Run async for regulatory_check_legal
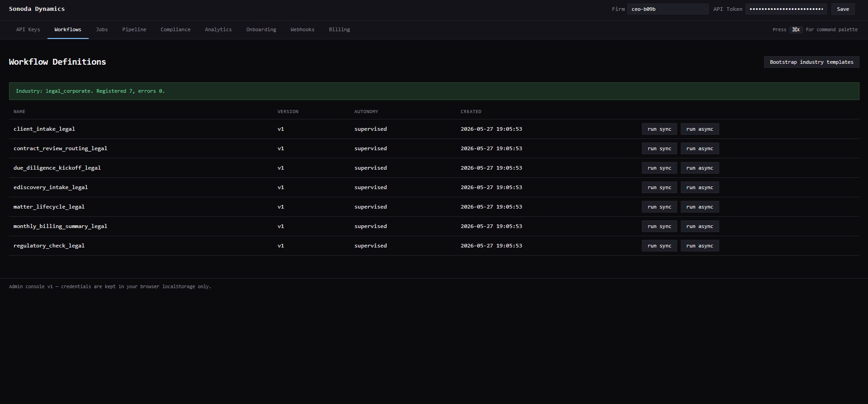This screenshot has height=404, width=868. 700,246
